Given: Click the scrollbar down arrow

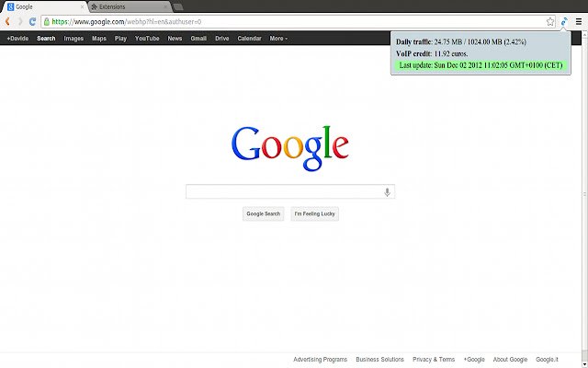Looking at the screenshot, I should coord(584,364).
